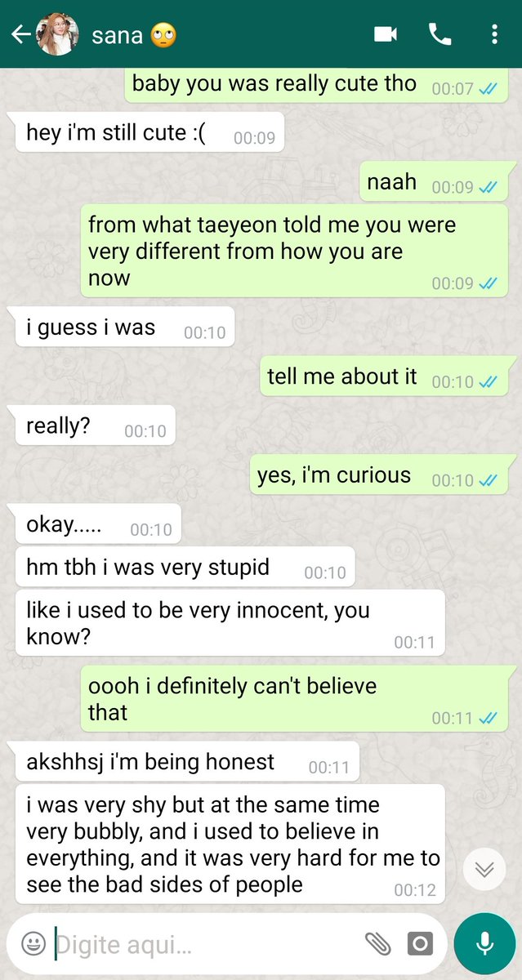Select the 'hey i'm still cute :(' message
Image resolution: width=522 pixels, height=980 pixels.
[x=149, y=133]
